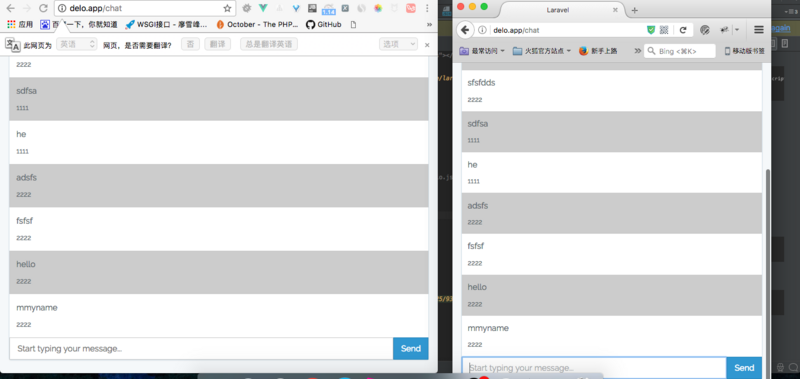Image resolution: width=800 pixels, height=379 pixels.
Task: Open the colorful wheel extension icon
Action: point(378,8)
